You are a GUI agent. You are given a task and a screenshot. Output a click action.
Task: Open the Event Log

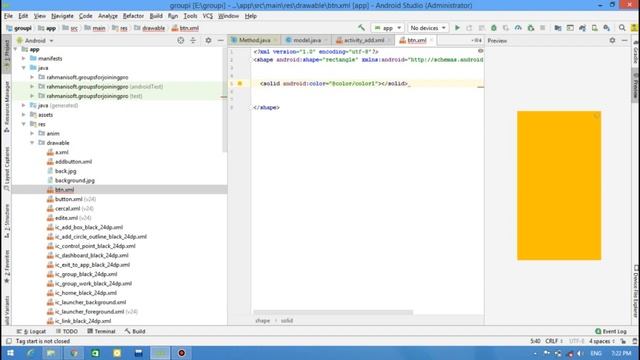click(611, 331)
